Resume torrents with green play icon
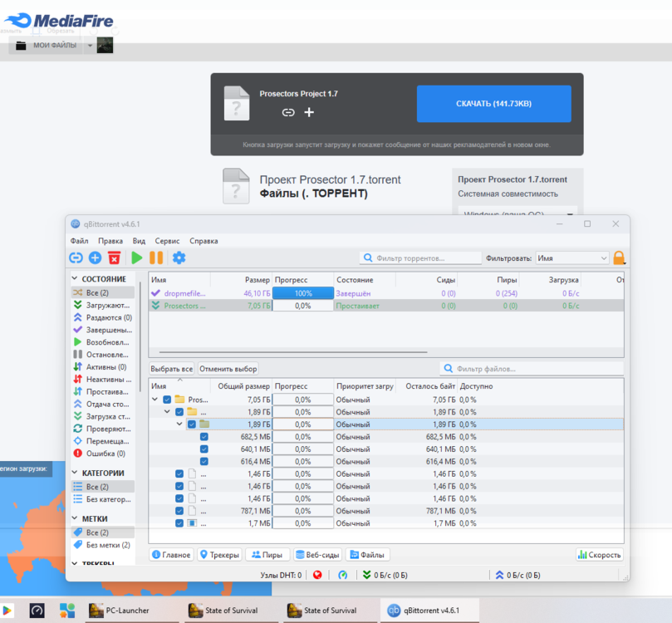Image resolution: width=672 pixels, height=623 pixels. point(137,258)
